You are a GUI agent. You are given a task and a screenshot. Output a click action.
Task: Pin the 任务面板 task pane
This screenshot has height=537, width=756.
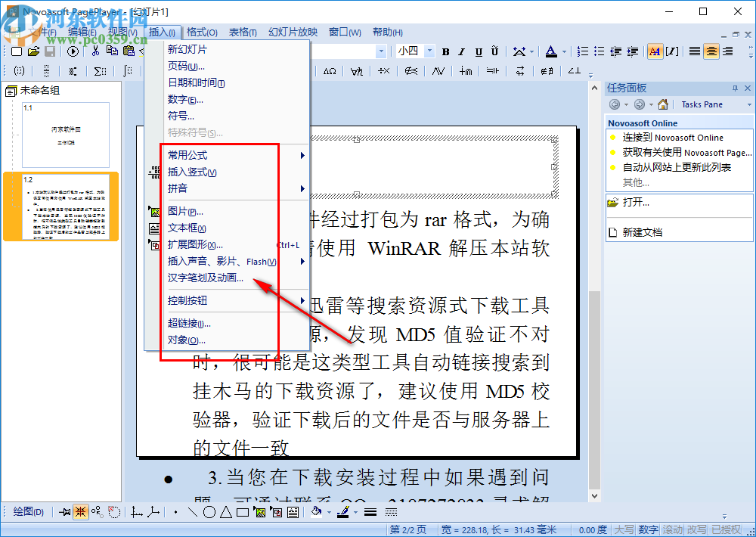tap(735, 88)
